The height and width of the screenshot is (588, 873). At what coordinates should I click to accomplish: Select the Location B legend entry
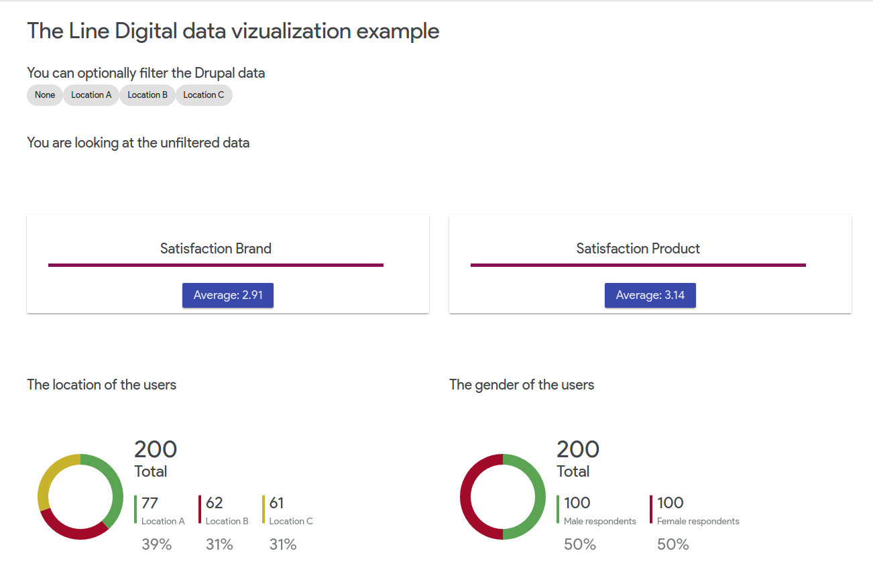click(x=227, y=510)
